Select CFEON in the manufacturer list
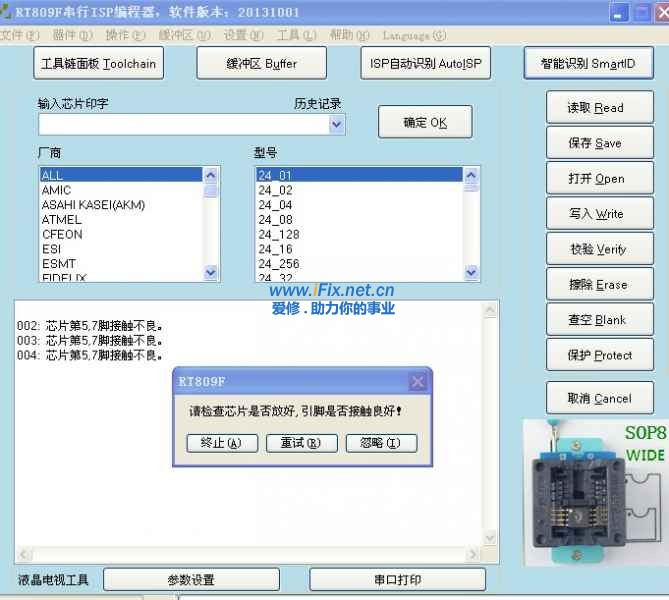Viewport: 669px width, 600px height. 121,234
